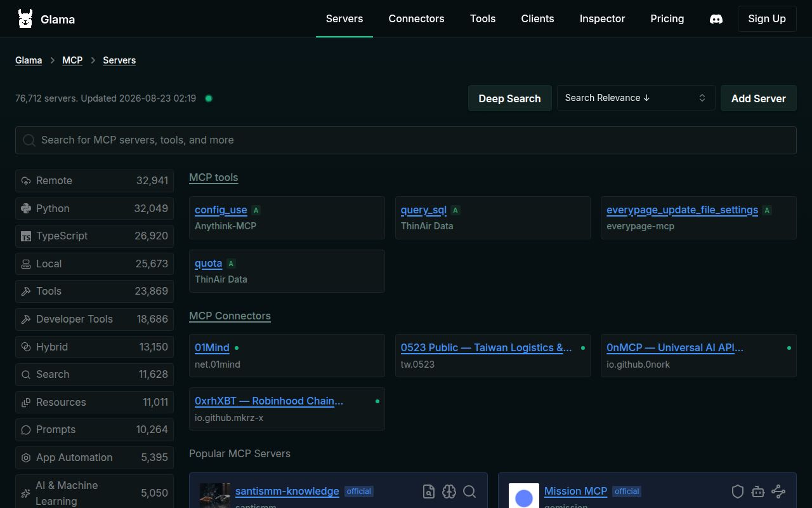This screenshot has height=508, width=812.
Task: Click the Hybrid filter icon
Action: tap(26, 347)
